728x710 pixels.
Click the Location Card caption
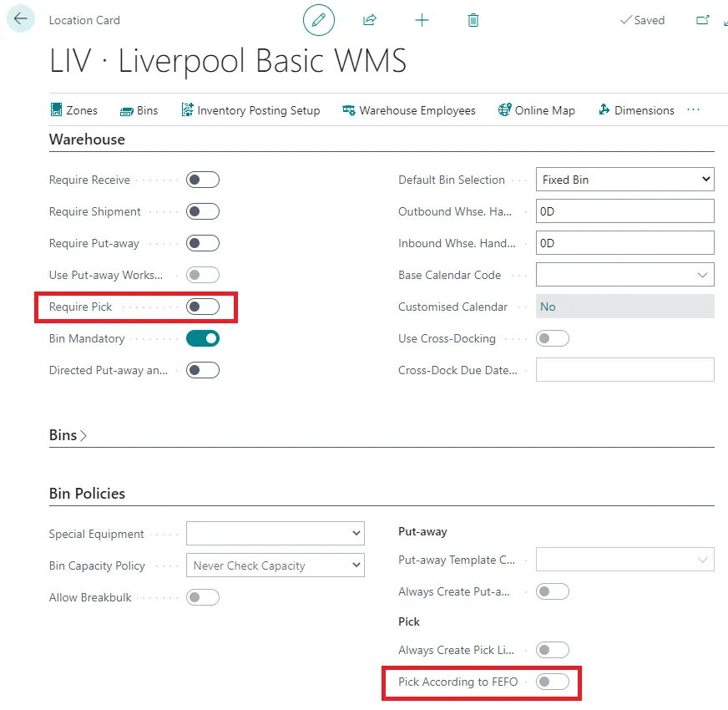[x=84, y=20]
